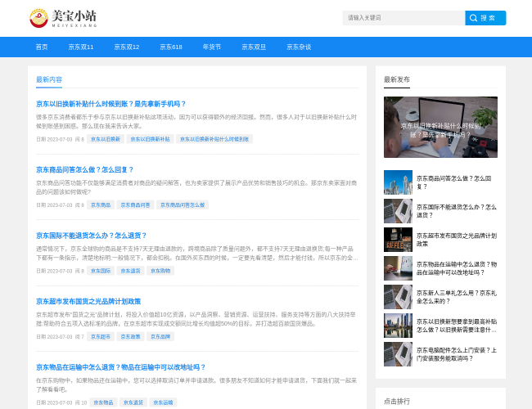Open sidebar link 京东新人三单礼怎么用
Image resolution: width=532 pixels, height=409 pixels.
pyautogui.click(x=457, y=297)
